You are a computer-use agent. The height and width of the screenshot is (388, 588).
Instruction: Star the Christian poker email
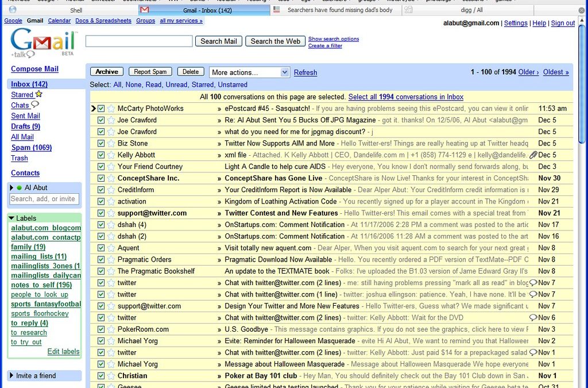click(x=111, y=377)
